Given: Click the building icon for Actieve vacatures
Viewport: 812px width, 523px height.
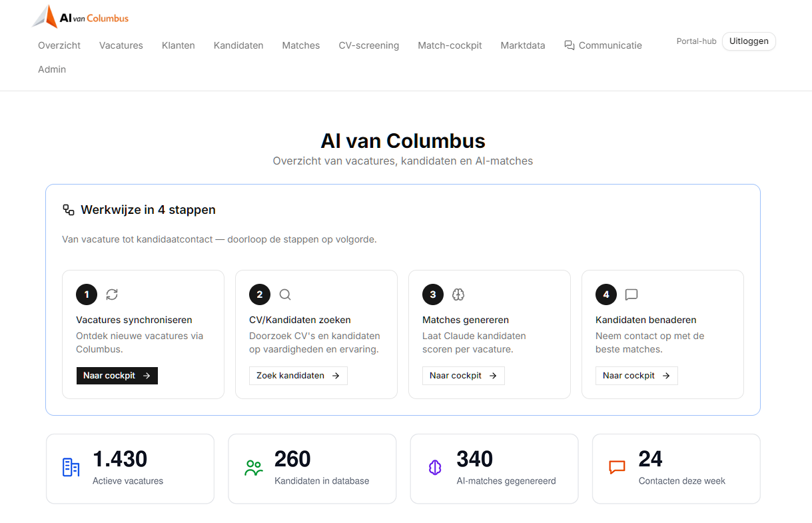Looking at the screenshot, I should click(x=71, y=468).
